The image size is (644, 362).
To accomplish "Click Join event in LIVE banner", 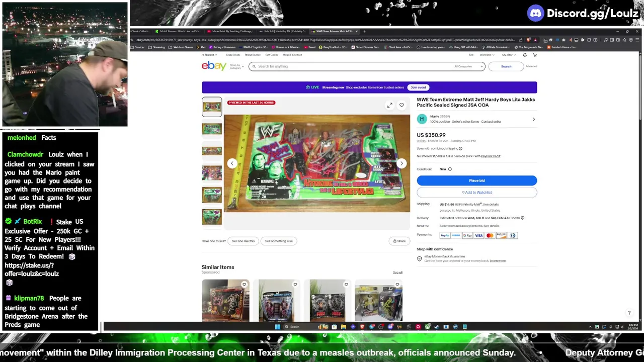I will [418, 87].
